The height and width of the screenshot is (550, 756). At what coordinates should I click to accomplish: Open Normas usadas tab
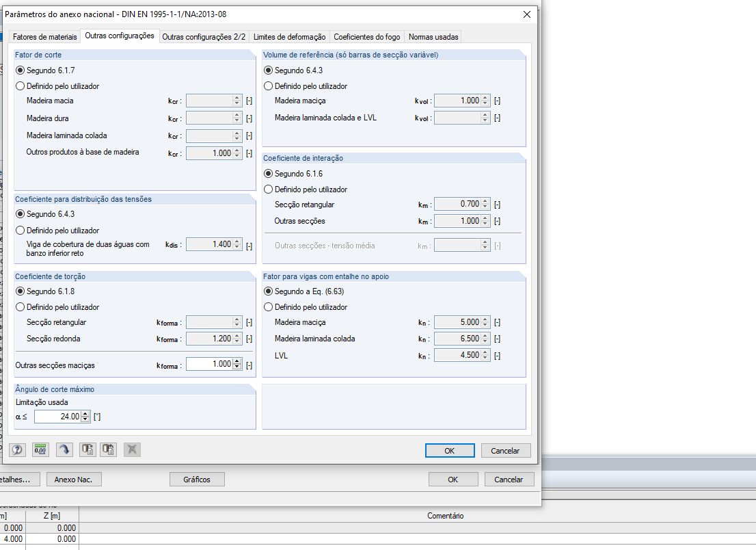pyautogui.click(x=433, y=37)
